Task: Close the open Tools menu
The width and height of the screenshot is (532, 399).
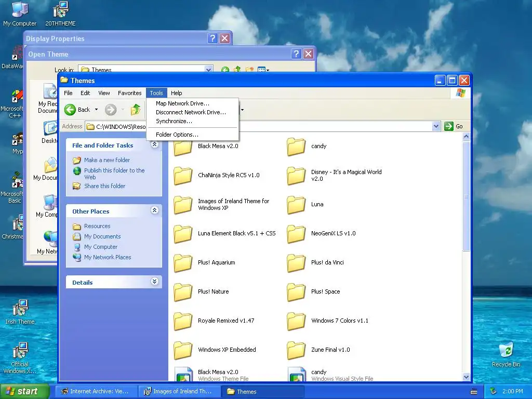Action: [x=156, y=93]
